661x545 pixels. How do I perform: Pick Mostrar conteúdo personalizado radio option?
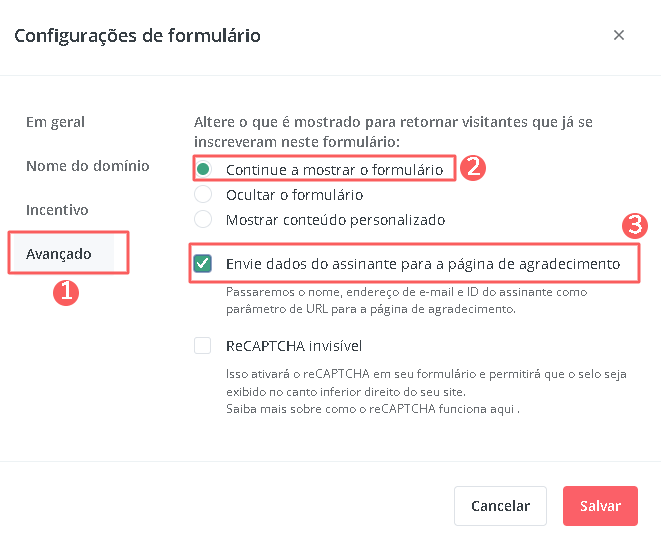tap(203, 219)
